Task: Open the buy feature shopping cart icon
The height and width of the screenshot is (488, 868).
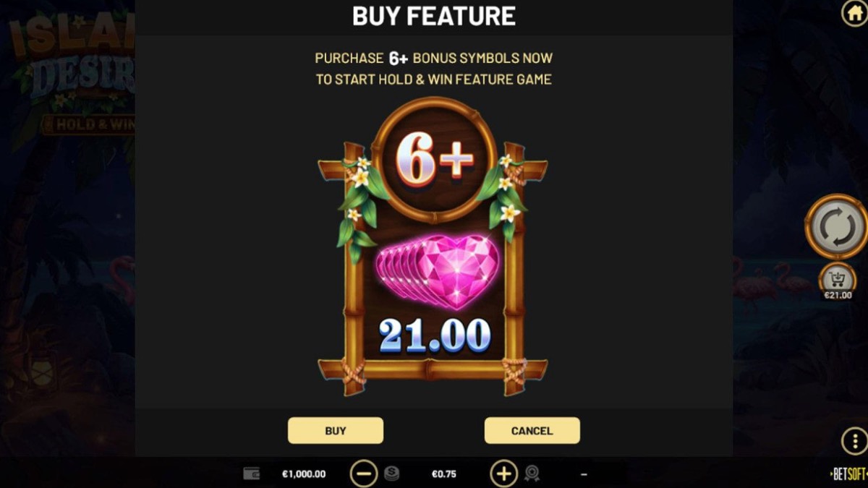Action: (x=837, y=278)
